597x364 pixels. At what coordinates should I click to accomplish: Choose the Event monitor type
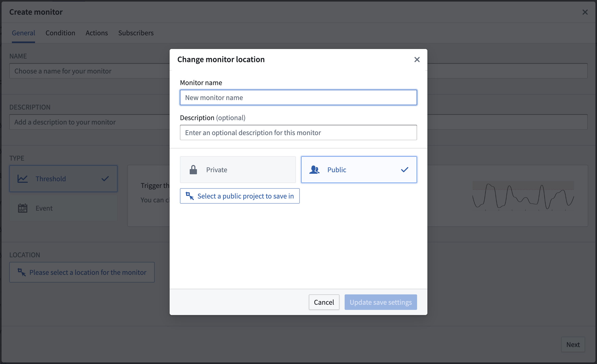pyautogui.click(x=63, y=208)
